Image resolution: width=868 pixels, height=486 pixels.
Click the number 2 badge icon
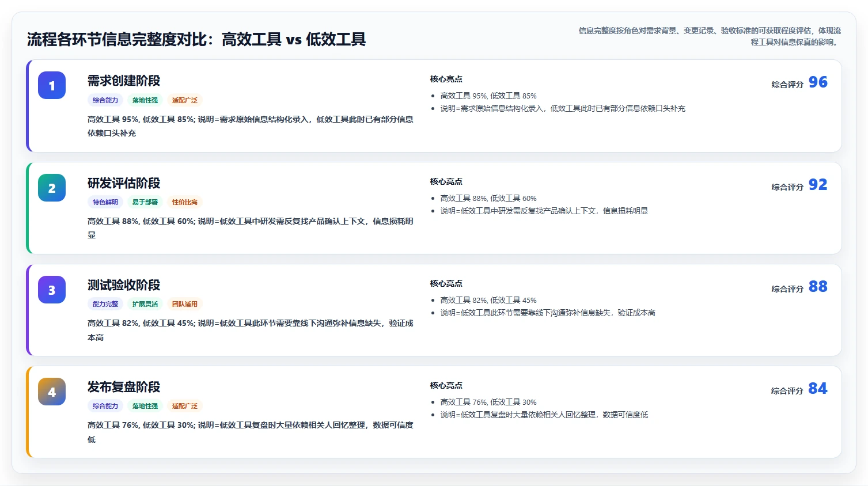(52, 188)
